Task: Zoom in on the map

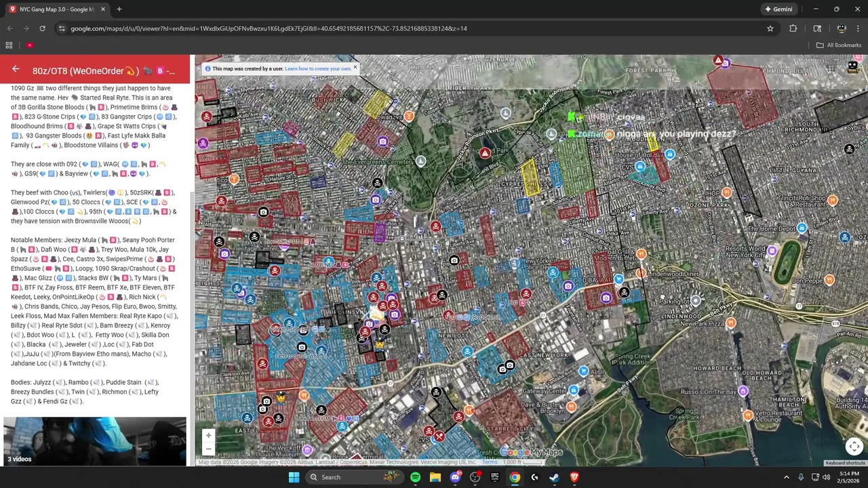Action: (208, 435)
